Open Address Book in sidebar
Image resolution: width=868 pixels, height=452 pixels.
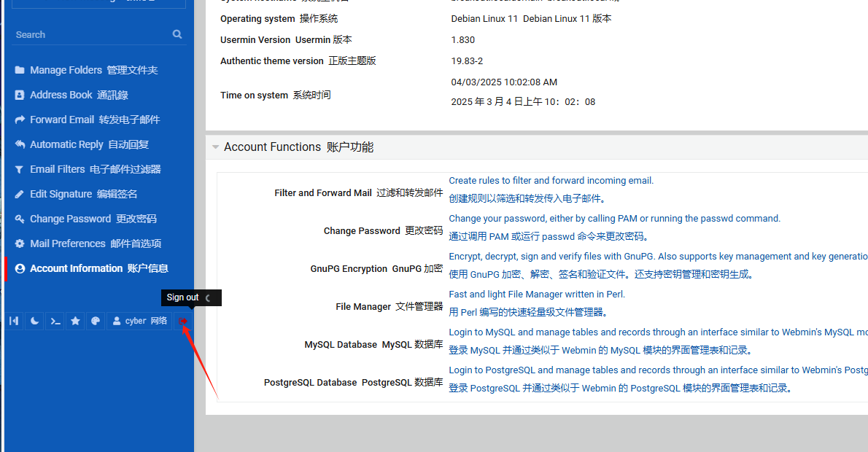79,96
